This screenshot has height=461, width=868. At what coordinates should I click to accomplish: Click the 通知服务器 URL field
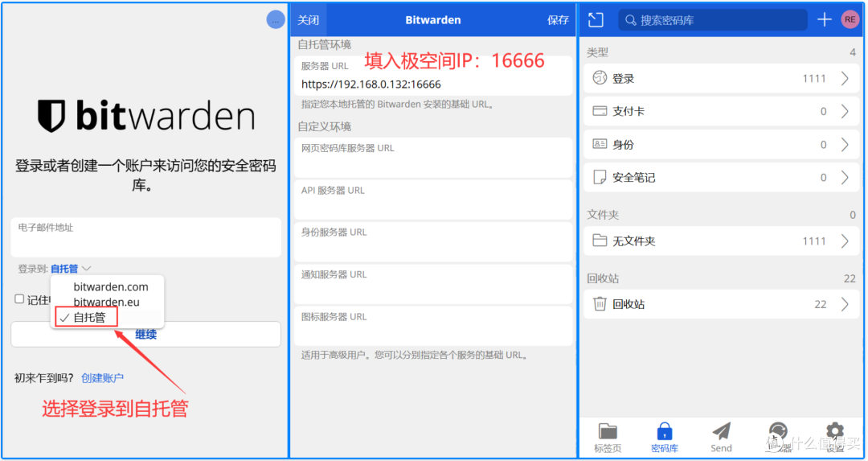pos(433,284)
